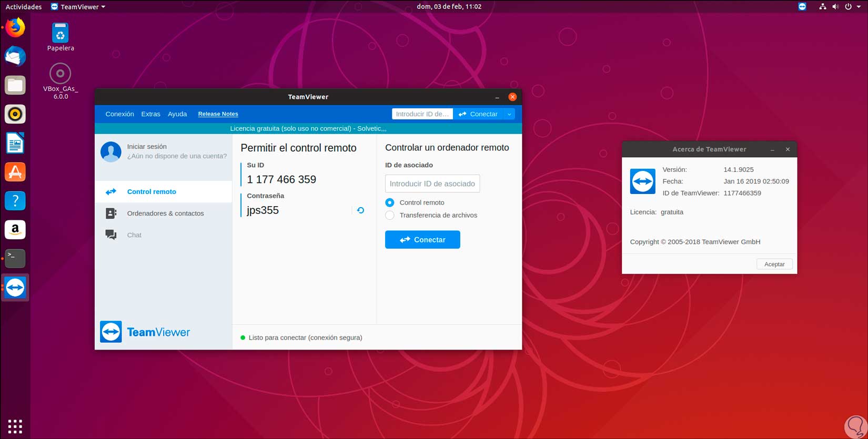Click the chat bubbles icon in sidebar

pyautogui.click(x=111, y=235)
